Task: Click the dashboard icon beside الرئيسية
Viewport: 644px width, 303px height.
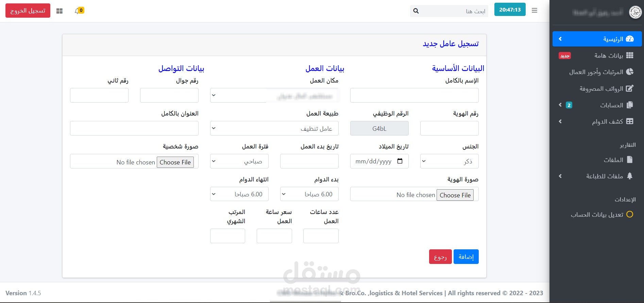Action: (630, 39)
